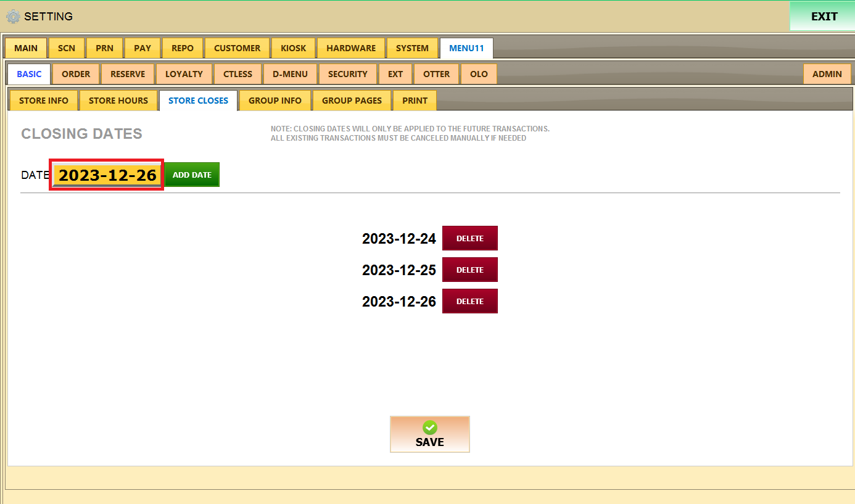Screen dimensions: 855x504
Task: Click the SETTING title text
Action: [49, 17]
